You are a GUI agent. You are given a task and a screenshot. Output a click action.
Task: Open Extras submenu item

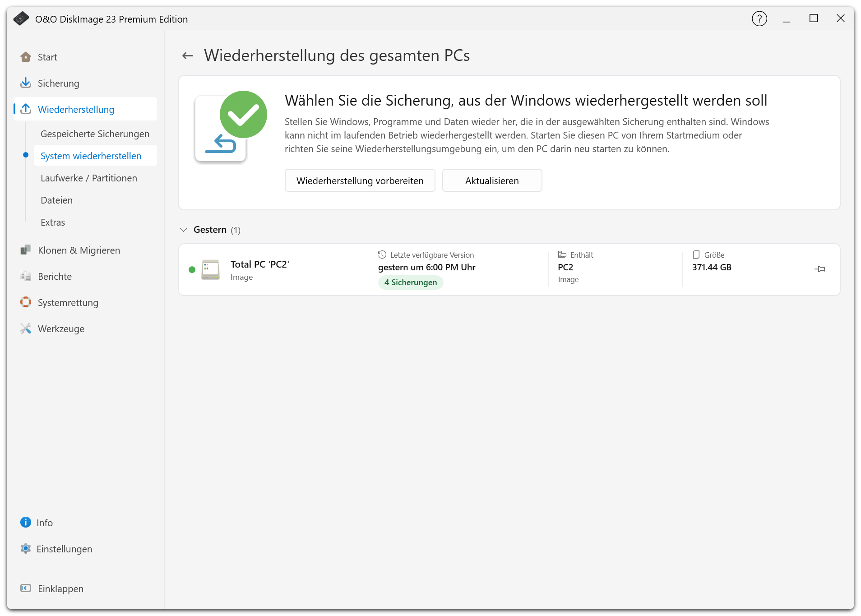(95, 222)
